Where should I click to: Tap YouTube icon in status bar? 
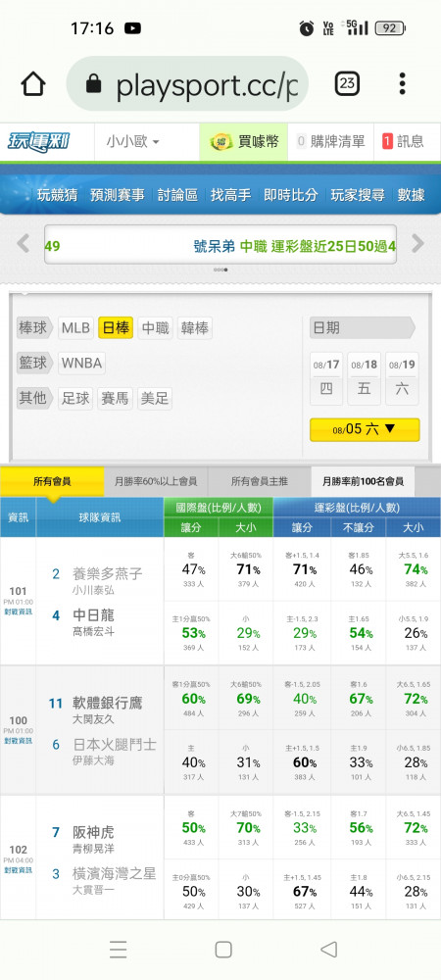coord(132,28)
